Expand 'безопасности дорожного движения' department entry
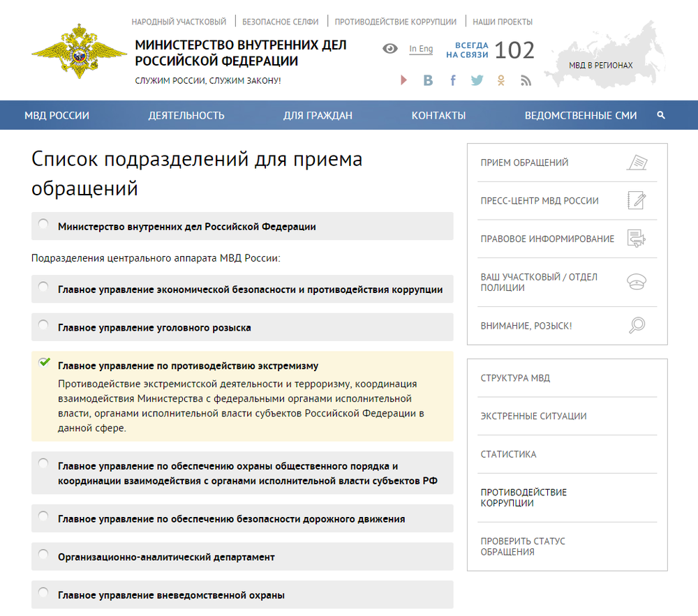 43,517
